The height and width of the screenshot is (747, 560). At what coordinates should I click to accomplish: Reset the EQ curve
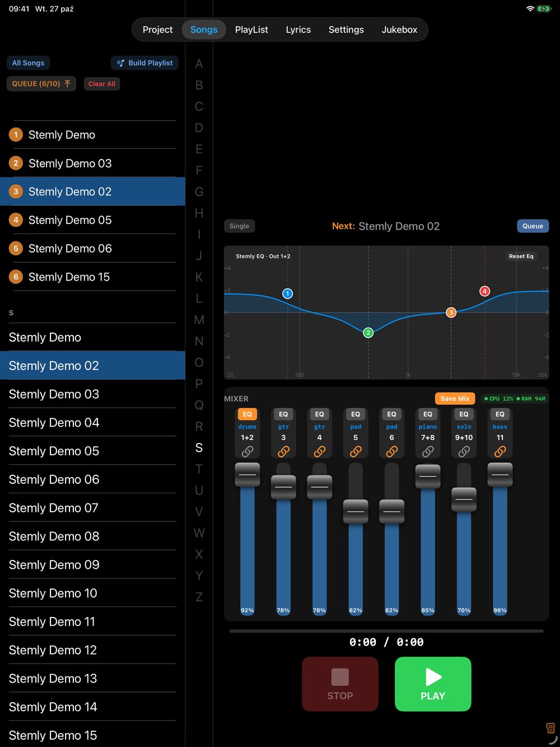tap(521, 256)
